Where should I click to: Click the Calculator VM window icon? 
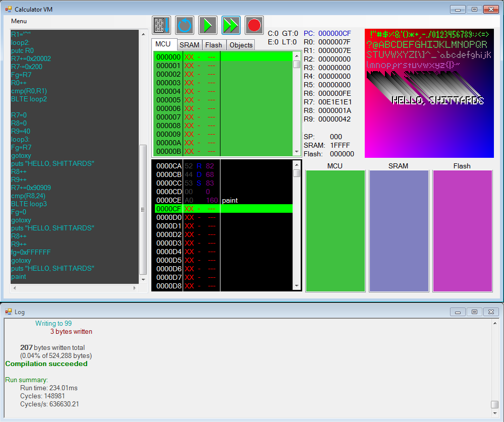point(9,9)
